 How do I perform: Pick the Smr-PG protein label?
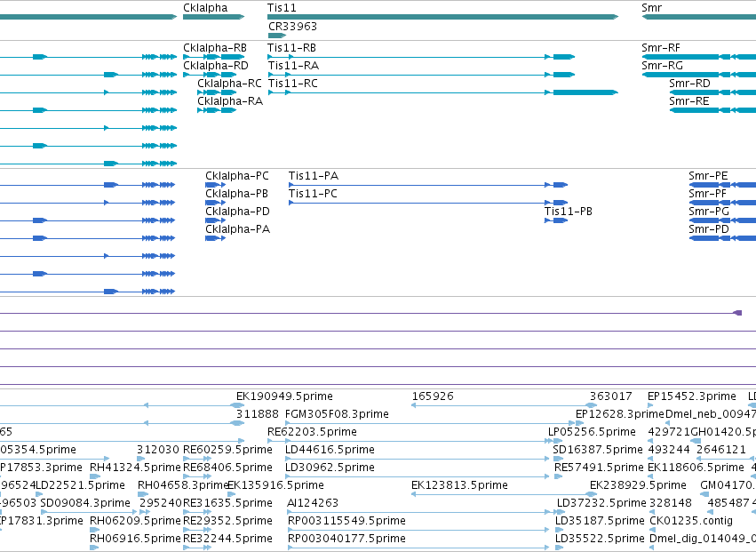point(709,212)
